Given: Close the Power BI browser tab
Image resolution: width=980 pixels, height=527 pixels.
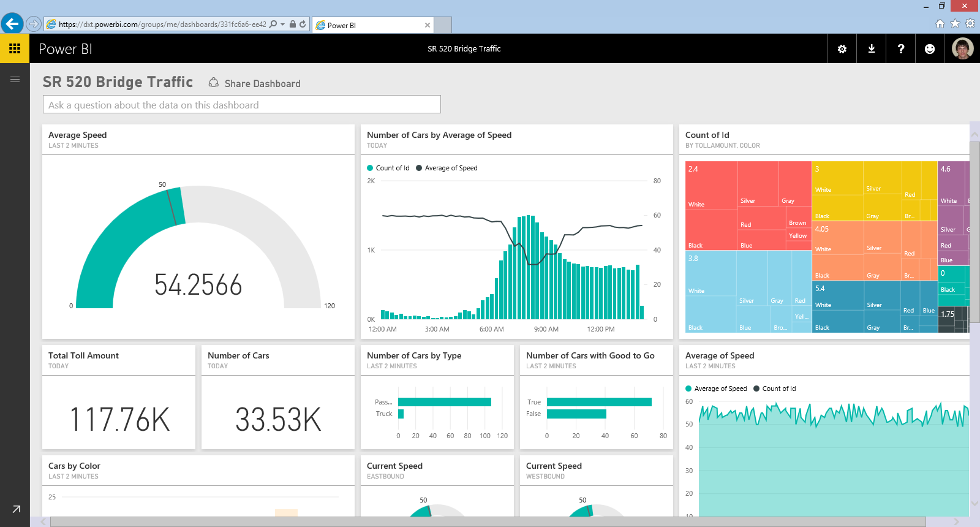Looking at the screenshot, I should 428,25.
